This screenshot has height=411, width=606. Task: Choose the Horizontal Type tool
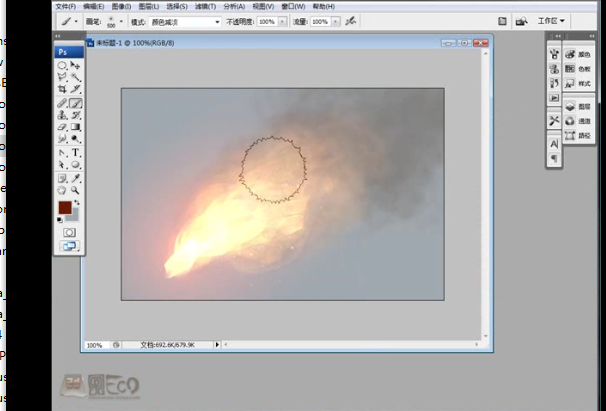pos(76,152)
